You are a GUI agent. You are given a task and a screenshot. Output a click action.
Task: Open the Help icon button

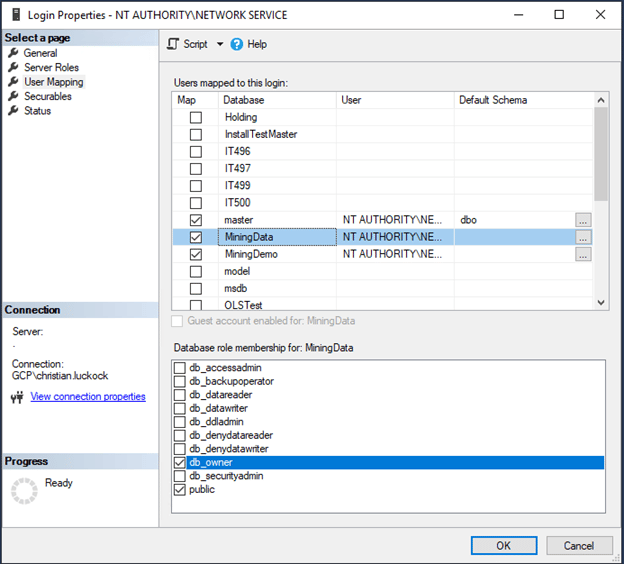[x=237, y=44]
